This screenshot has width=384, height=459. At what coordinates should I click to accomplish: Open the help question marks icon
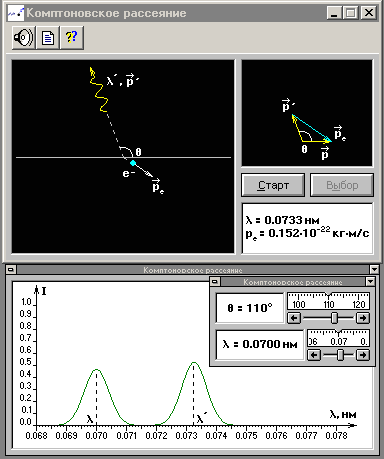pyautogui.click(x=72, y=38)
